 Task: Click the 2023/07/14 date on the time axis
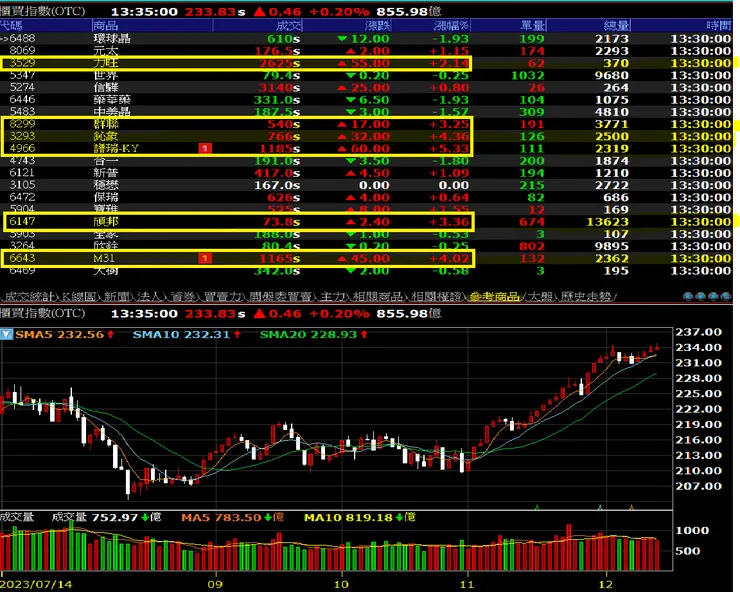point(36,584)
